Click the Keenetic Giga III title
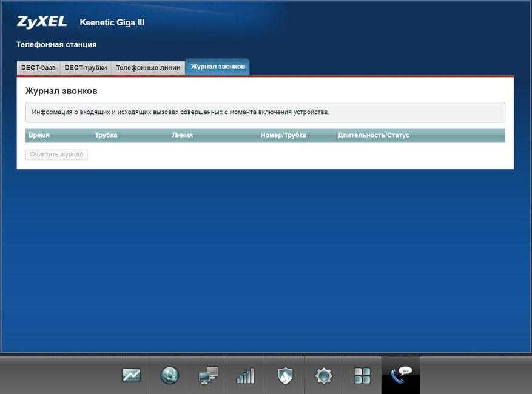The height and width of the screenshot is (394, 532). (112, 23)
